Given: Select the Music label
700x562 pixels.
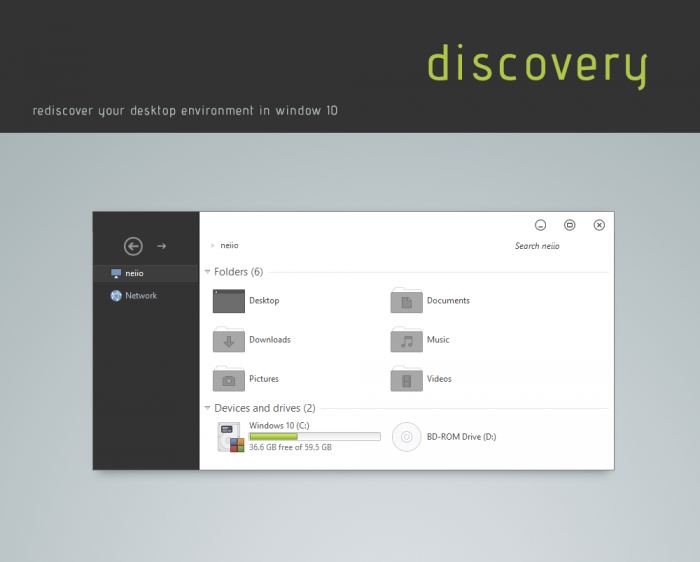Looking at the screenshot, I should pyautogui.click(x=438, y=340).
